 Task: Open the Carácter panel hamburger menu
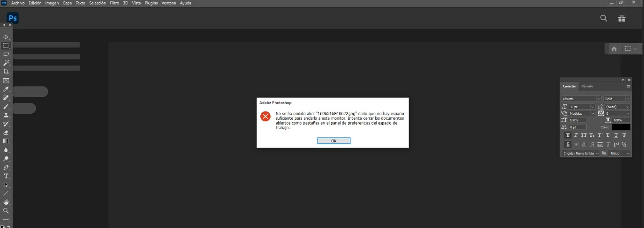click(629, 86)
